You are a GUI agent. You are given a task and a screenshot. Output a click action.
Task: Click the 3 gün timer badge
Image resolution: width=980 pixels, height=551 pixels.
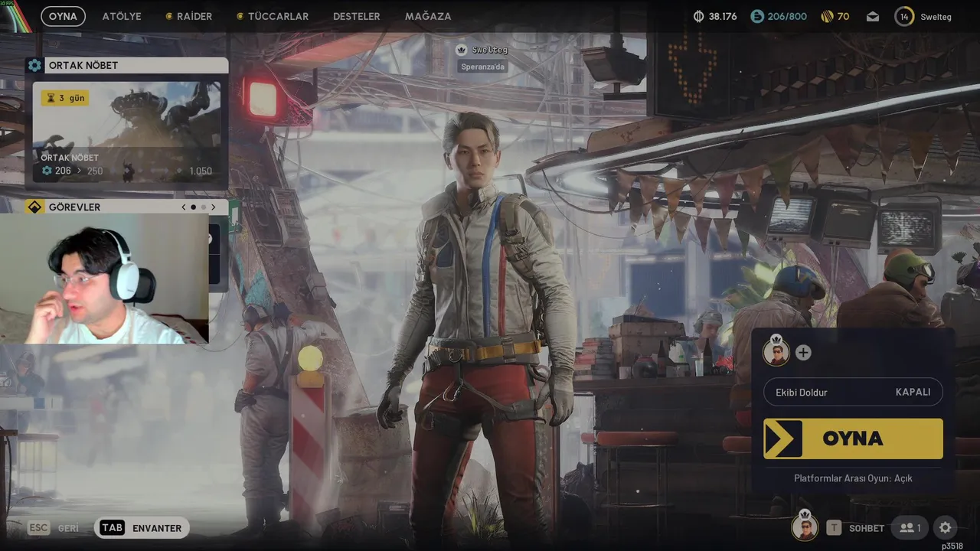click(x=64, y=98)
